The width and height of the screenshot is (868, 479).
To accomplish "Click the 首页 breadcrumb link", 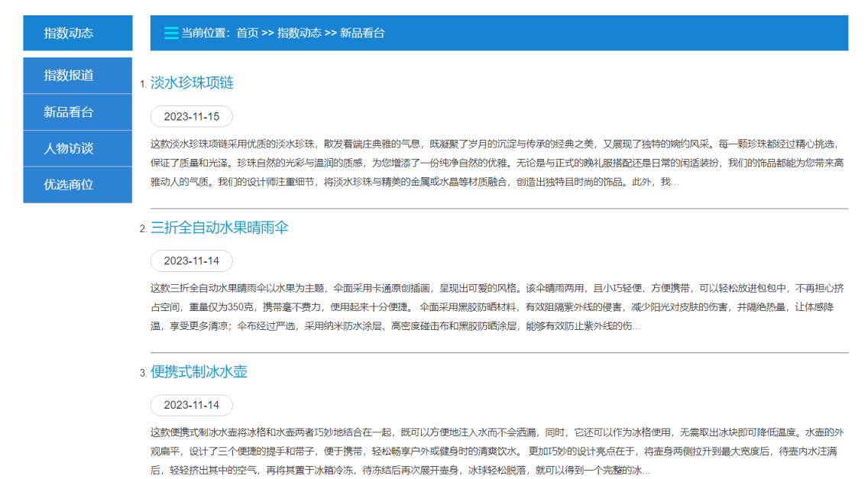I will tap(247, 33).
